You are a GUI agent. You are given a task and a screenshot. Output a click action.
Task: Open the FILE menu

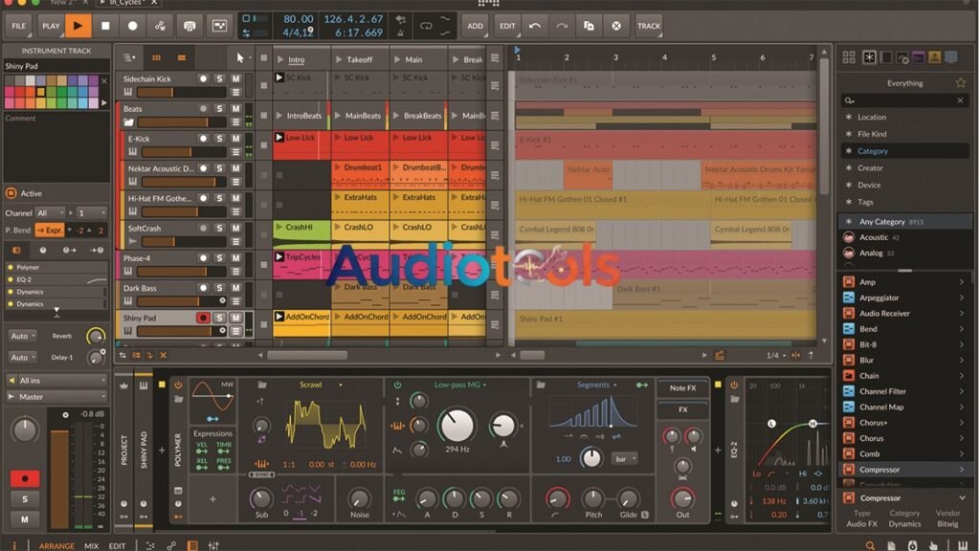(x=16, y=26)
